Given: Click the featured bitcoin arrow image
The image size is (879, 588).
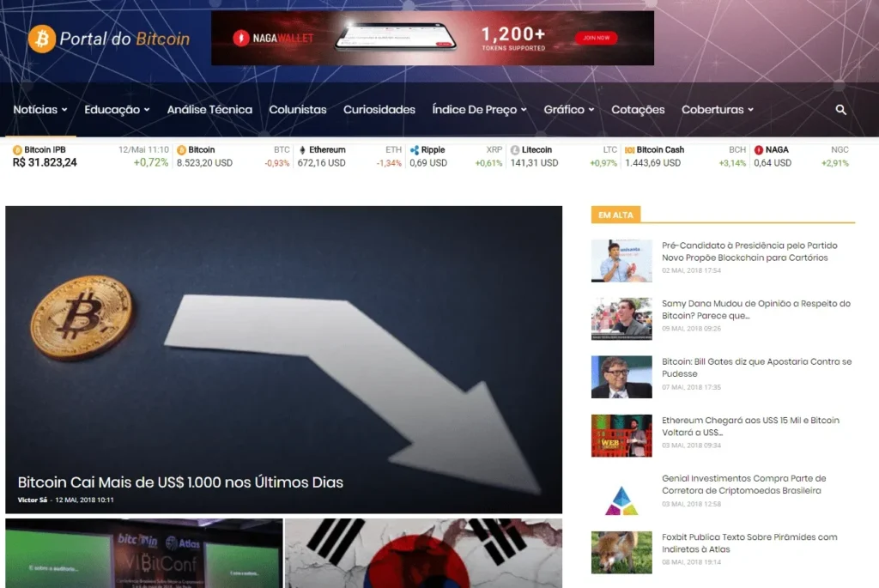Looking at the screenshot, I should [x=283, y=360].
